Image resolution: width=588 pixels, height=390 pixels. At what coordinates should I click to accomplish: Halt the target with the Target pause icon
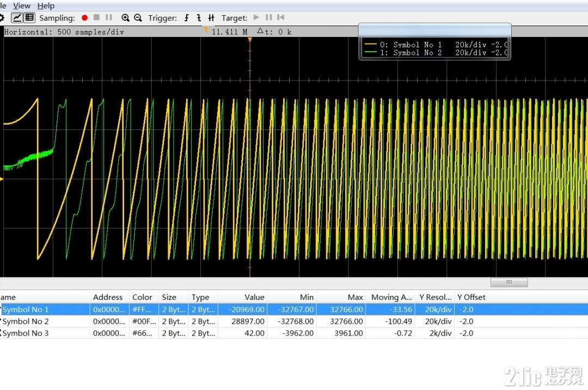[x=268, y=17]
